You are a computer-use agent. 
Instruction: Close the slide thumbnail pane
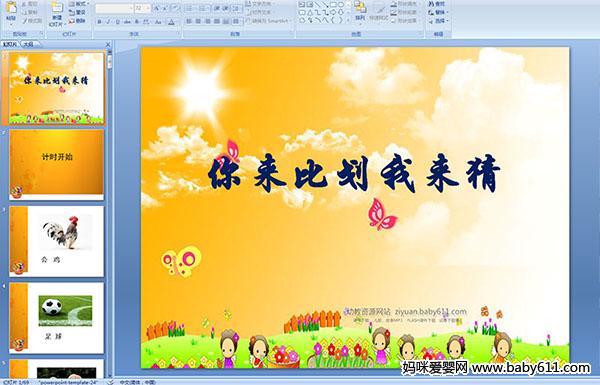pos(108,44)
